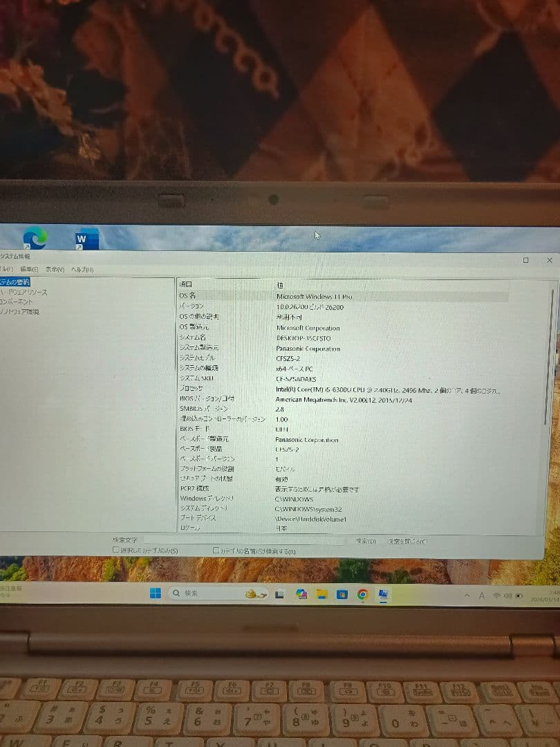Expand the ソフトウェア環境 branch
Viewport: 560px width, 747px height.
(24, 312)
